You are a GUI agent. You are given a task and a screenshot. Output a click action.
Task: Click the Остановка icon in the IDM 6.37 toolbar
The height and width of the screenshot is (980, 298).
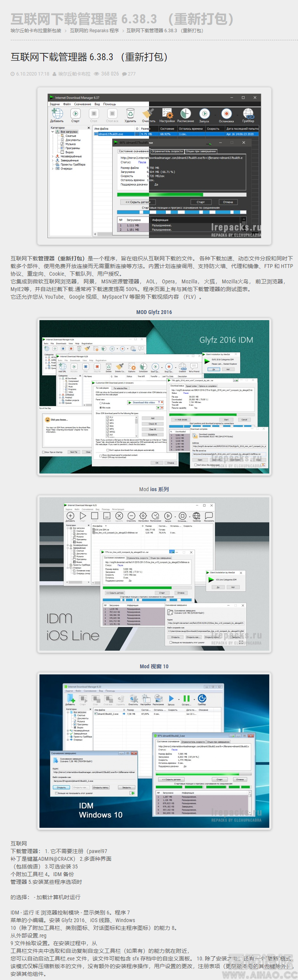[x=226, y=113]
